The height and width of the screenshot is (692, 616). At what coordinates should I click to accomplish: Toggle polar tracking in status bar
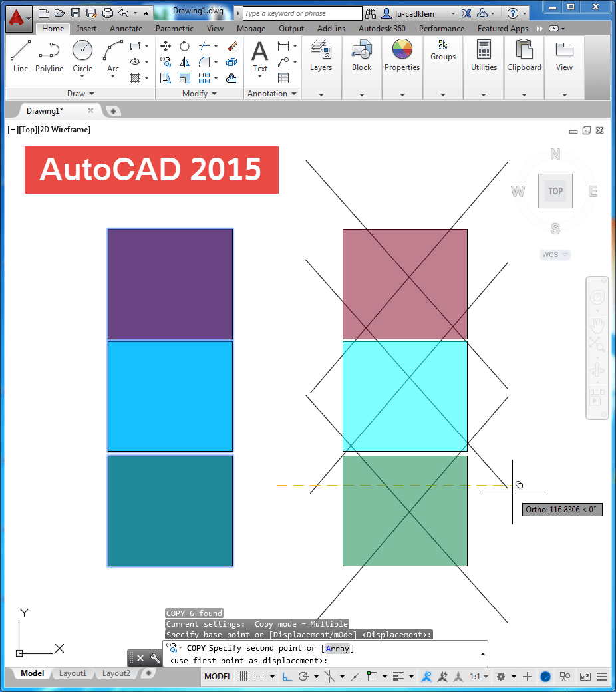click(303, 676)
